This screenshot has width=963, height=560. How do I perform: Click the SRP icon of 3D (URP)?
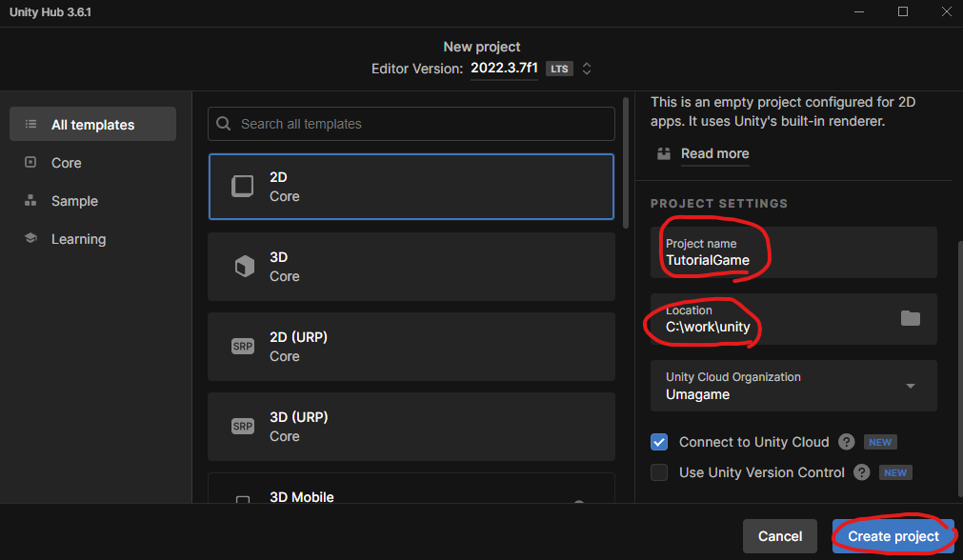pyautogui.click(x=243, y=426)
